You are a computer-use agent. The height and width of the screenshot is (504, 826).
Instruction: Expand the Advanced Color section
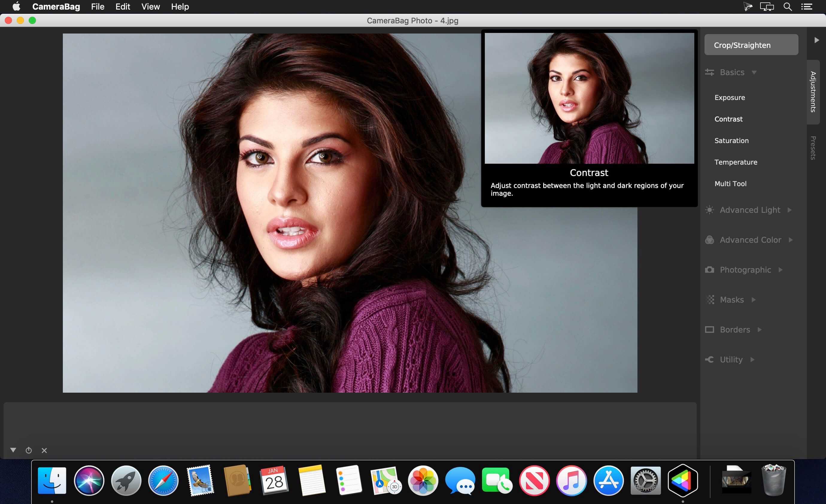pyautogui.click(x=791, y=240)
